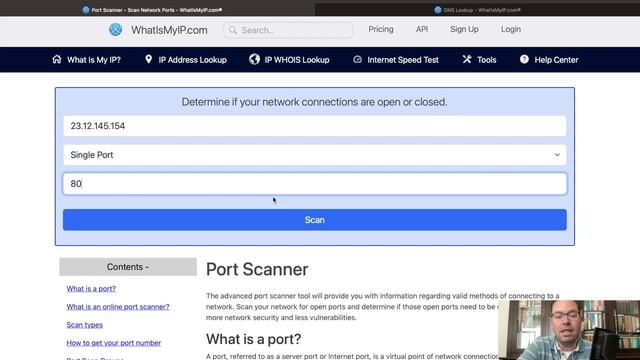The height and width of the screenshot is (360, 640).
Task: Open the Single Port scan type dropdown
Action: tap(315, 155)
